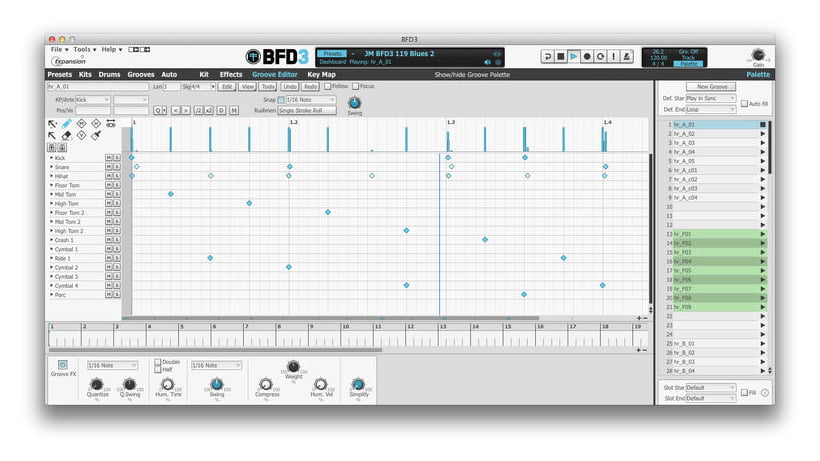
Task: Mute the Hihat lane
Action: [109, 176]
